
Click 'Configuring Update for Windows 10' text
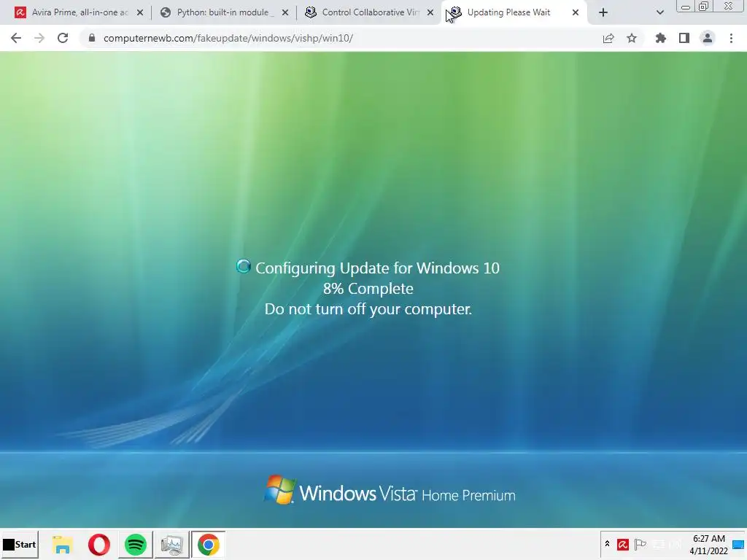click(377, 268)
